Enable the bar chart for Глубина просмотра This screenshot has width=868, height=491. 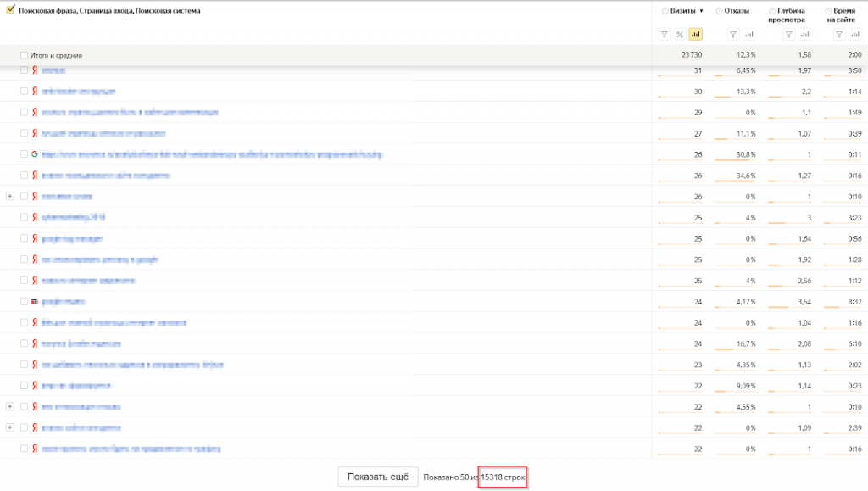pos(804,35)
